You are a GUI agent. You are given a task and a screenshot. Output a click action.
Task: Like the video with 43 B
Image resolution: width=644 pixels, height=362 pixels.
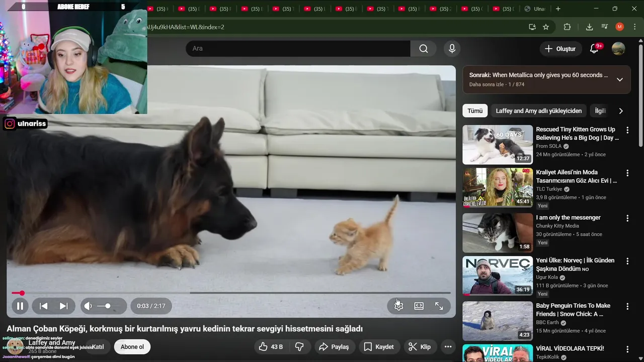tap(271, 347)
